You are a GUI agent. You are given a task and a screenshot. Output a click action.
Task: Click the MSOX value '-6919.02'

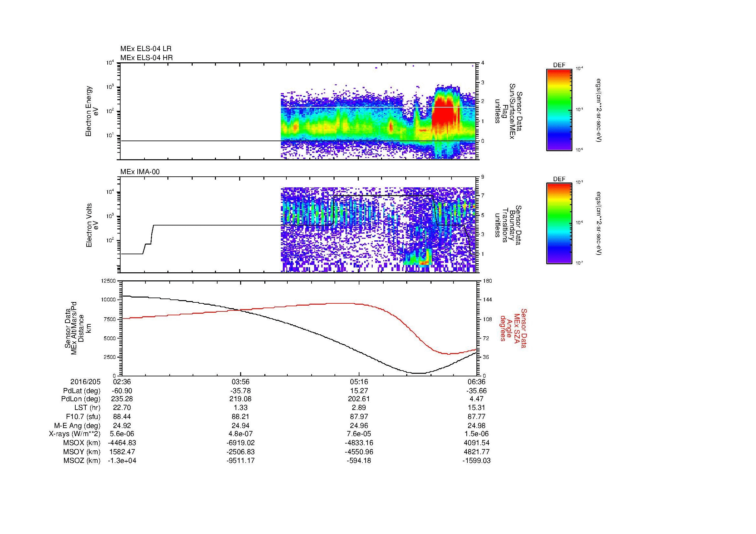[x=241, y=443]
